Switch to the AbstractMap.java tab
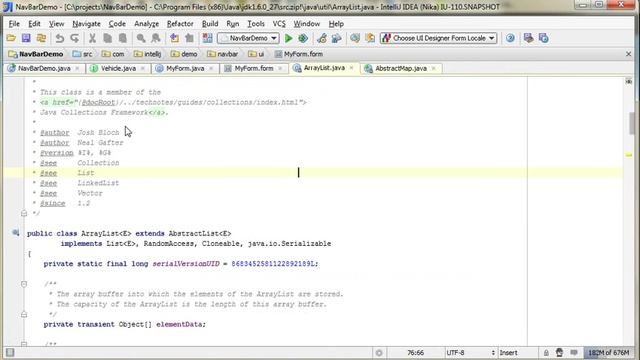 point(400,68)
